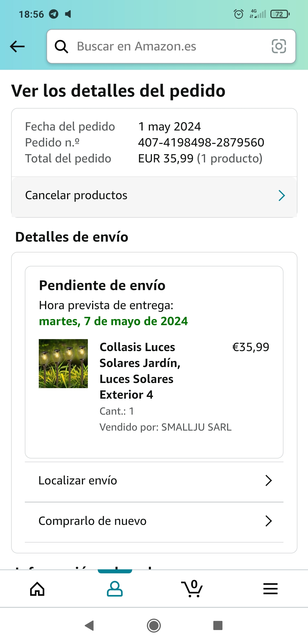
Task: Open the hamburger menu tab
Action: 270,589
